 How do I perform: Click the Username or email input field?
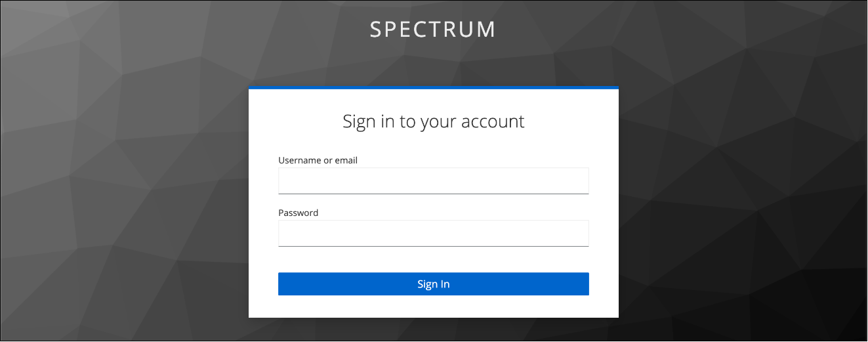pos(433,181)
